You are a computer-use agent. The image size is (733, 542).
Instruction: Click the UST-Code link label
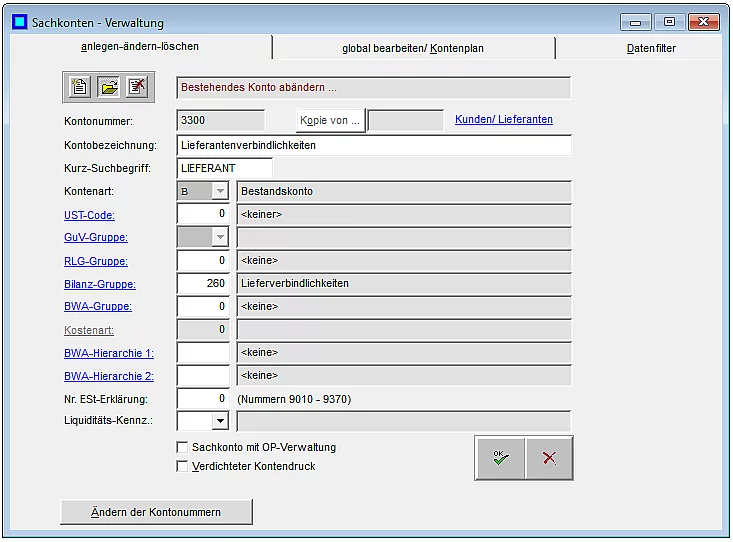pos(88,215)
